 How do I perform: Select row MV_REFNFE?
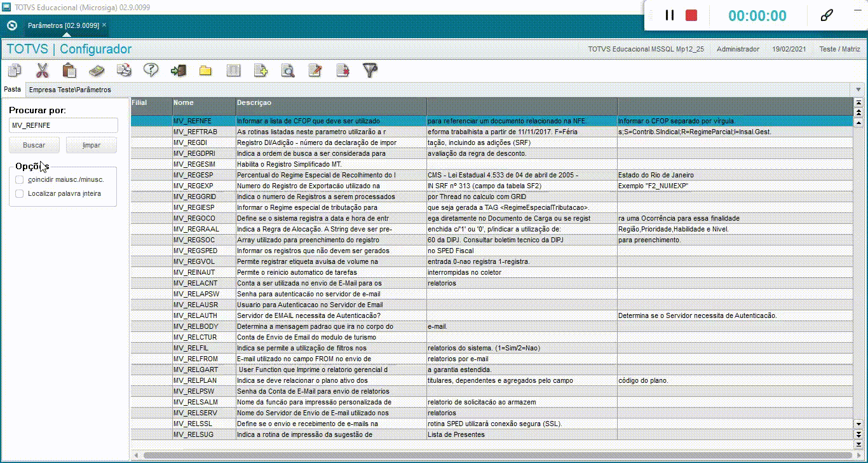point(492,121)
